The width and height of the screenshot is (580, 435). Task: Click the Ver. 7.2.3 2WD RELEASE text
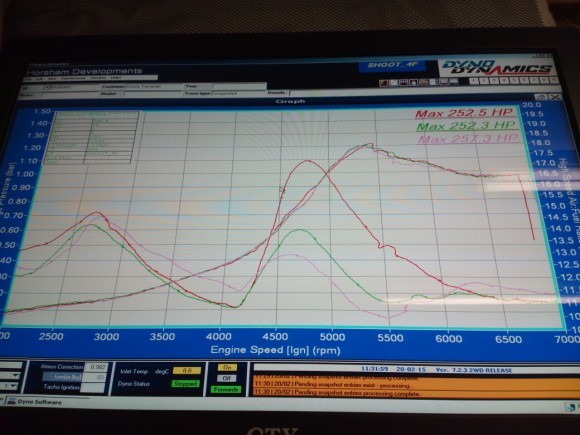coord(474,370)
